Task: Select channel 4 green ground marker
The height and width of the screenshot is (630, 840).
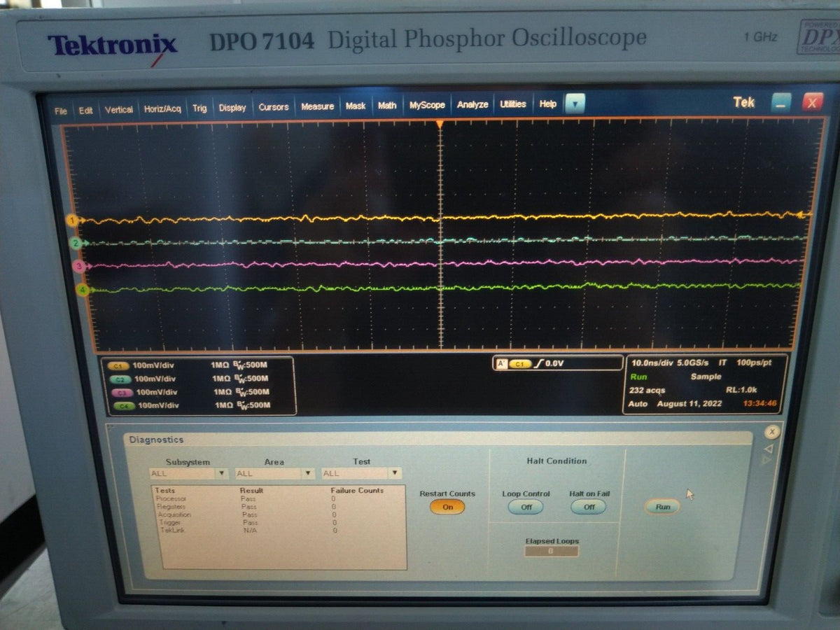Action: [83, 289]
